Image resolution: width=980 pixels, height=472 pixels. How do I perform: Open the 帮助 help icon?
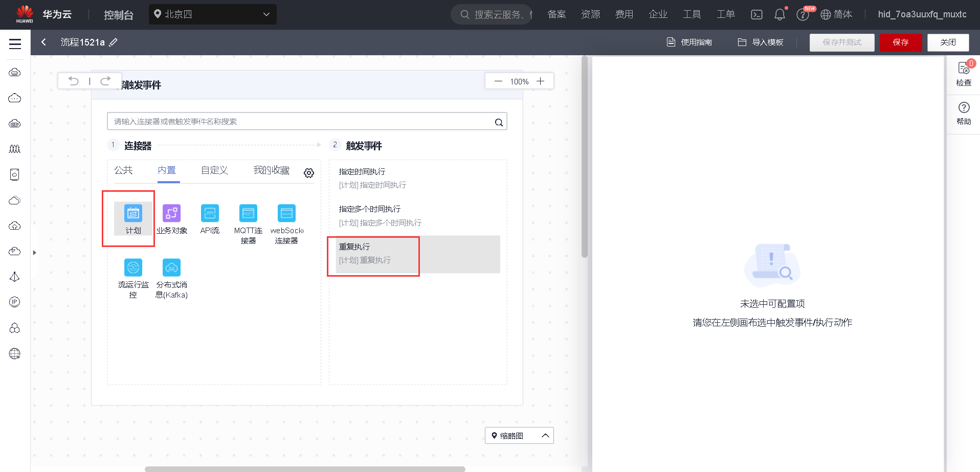pyautogui.click(x=964, y=113)
